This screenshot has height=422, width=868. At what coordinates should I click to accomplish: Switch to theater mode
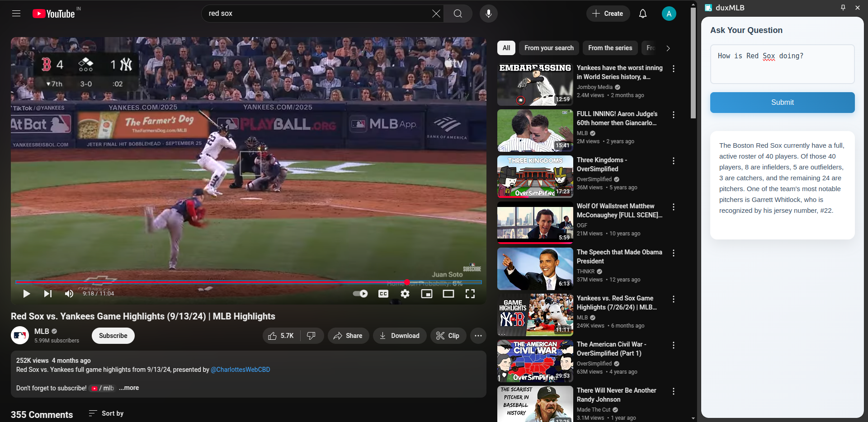point(448,294)
